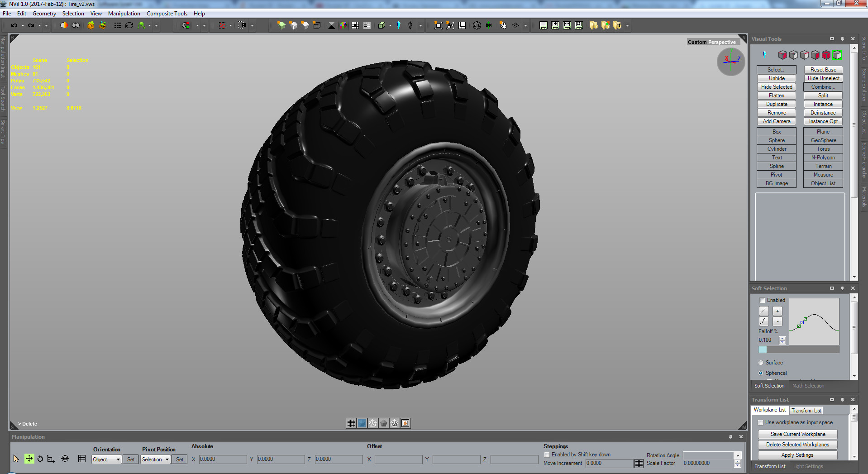Click the Apply Settings button
This screenshot has height=474, width=868.
click(x=797, y=455)
